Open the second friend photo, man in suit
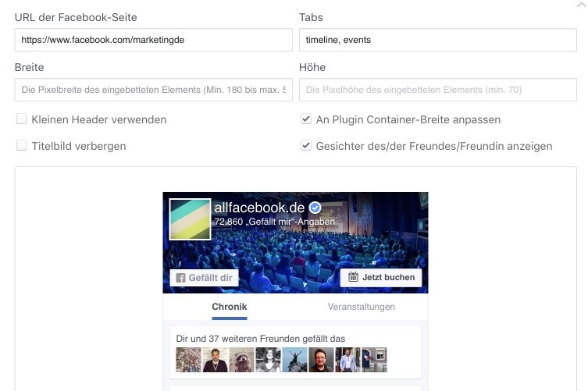588x391 pixels. point(215,360)
